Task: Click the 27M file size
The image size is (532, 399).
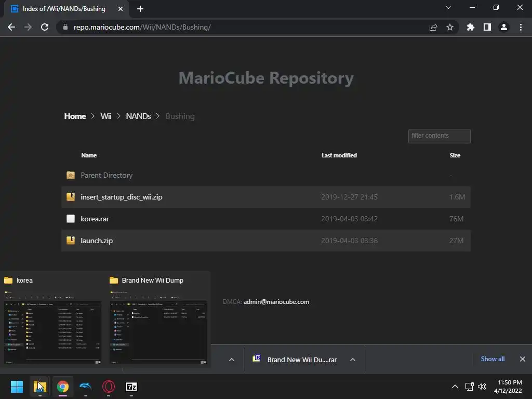Action: pyautogui.click(x=456, y=241)
